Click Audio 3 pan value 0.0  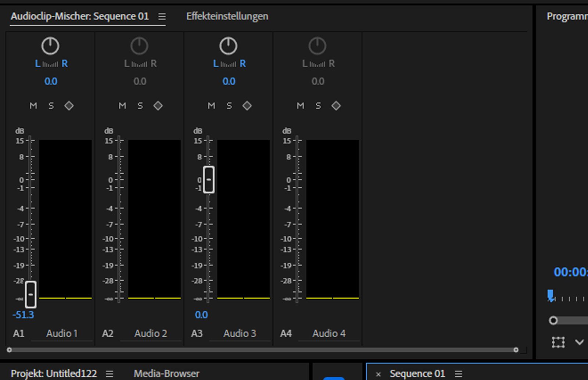point(229,81)
